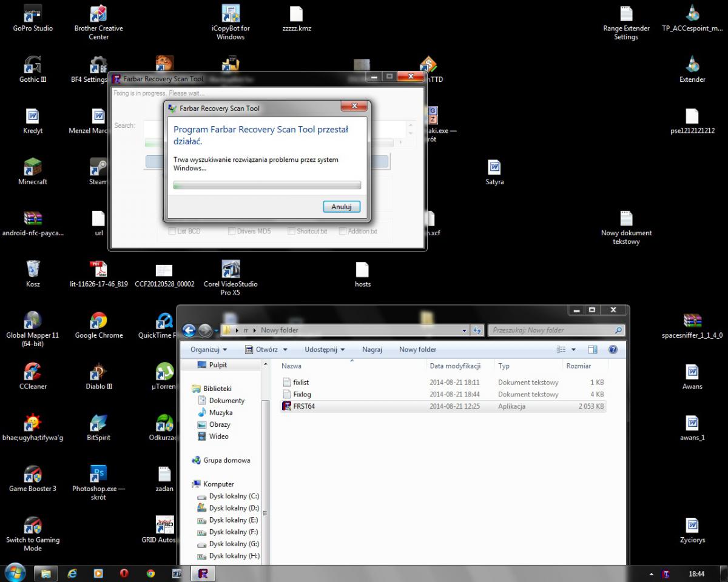The width and height of the screenshot is (728, 582).
Task: Toggle the Explorer preview pane
Action: 593,350
